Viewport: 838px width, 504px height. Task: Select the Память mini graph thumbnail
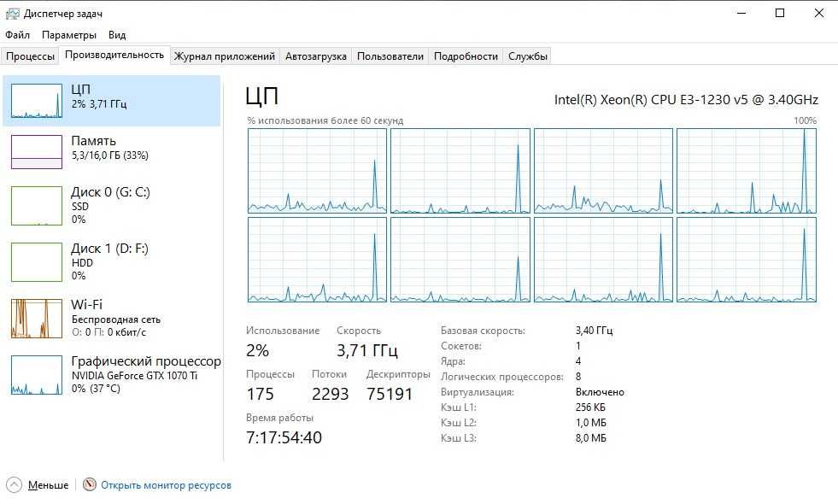pyautogui.click(x=37, y=152)
